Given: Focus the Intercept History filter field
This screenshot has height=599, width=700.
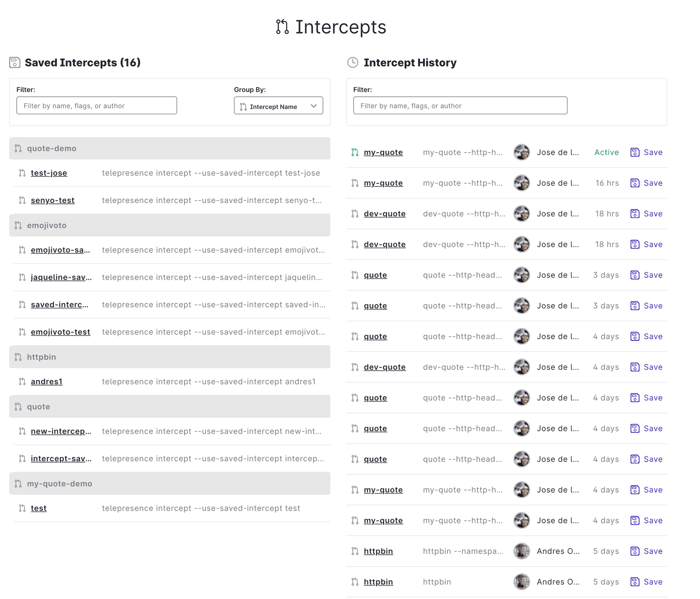Looking at the screenshot, I should point(460,106).
